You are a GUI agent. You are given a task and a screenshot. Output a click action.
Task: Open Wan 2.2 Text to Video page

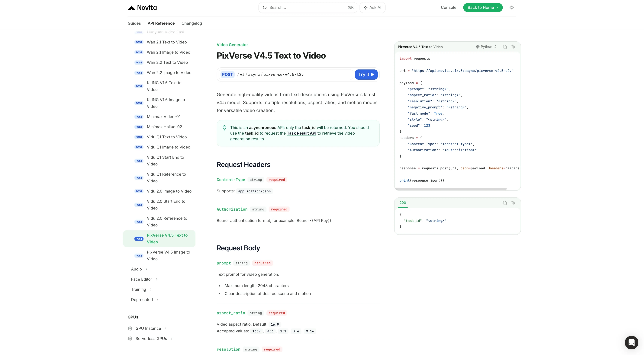coord(167,62)
